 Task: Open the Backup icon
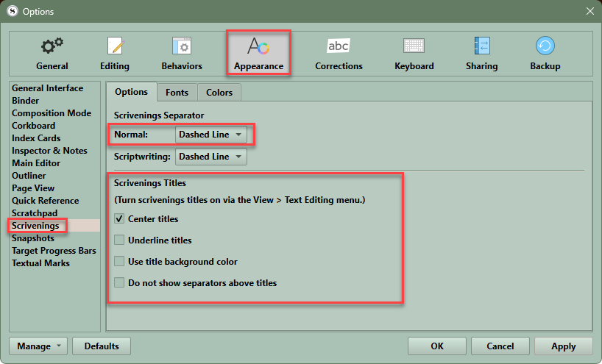[545, 46]
